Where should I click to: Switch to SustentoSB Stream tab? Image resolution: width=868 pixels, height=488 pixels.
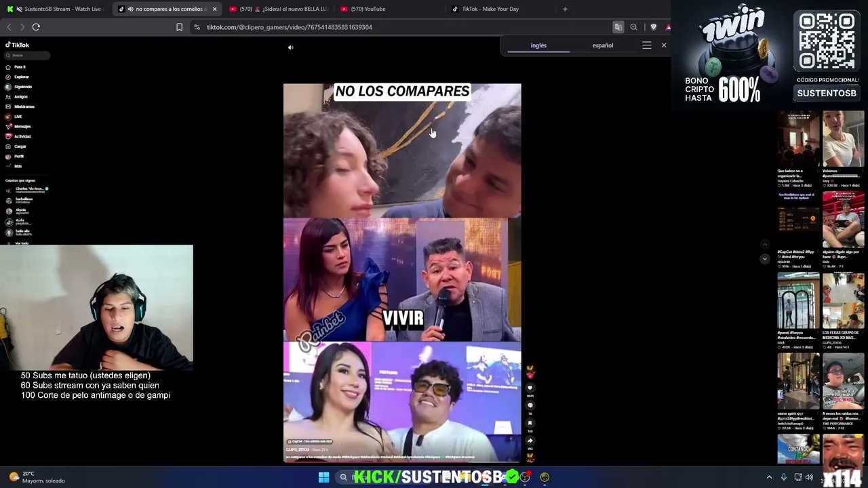coord(56,9)
